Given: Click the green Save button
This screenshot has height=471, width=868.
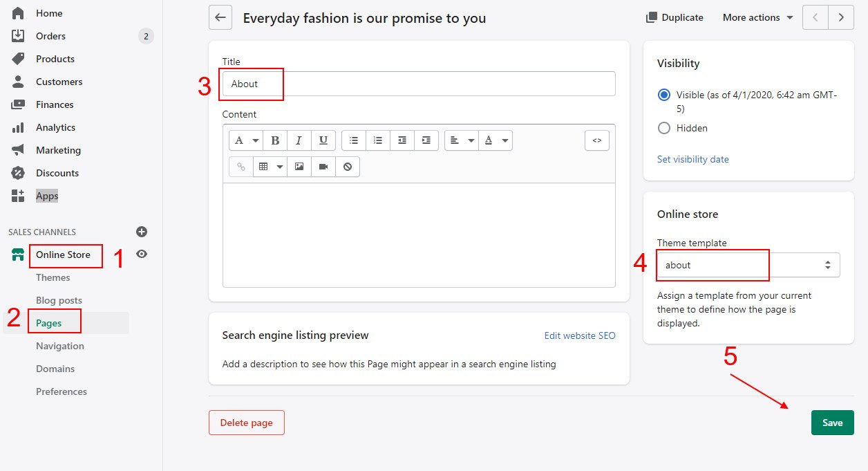Looking at the screenshot, I should tap(832, 423).
